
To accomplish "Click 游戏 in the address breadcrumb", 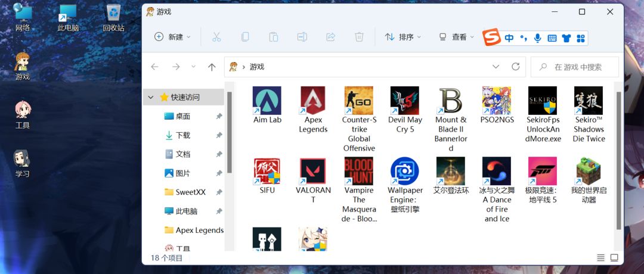I will (x=256, y=67).
